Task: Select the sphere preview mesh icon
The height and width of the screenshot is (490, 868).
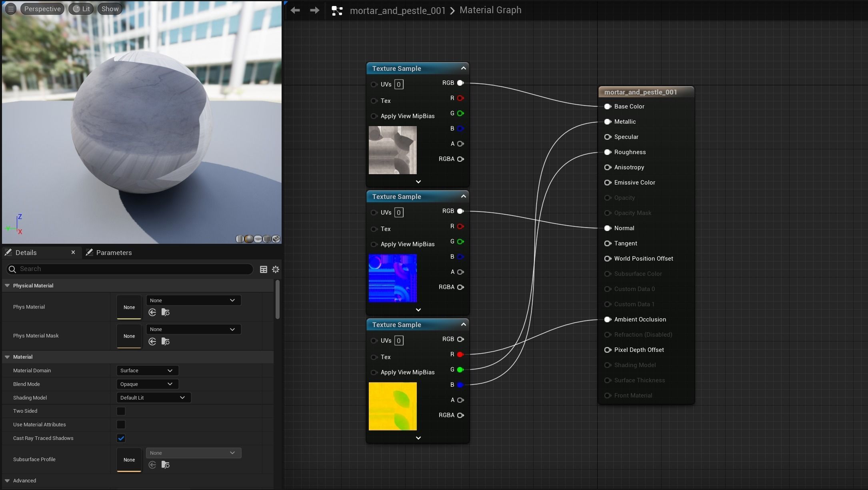Action: 249,239
